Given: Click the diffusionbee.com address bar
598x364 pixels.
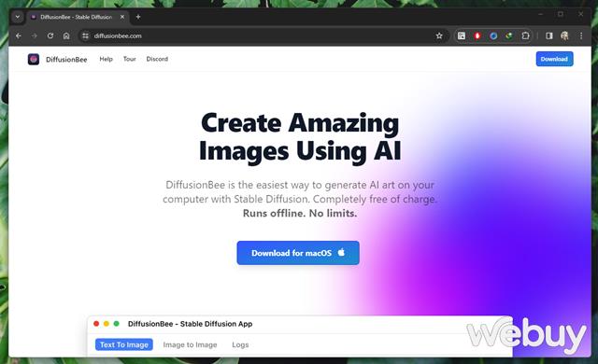Looking at the screenshot, I should [263, 35].
